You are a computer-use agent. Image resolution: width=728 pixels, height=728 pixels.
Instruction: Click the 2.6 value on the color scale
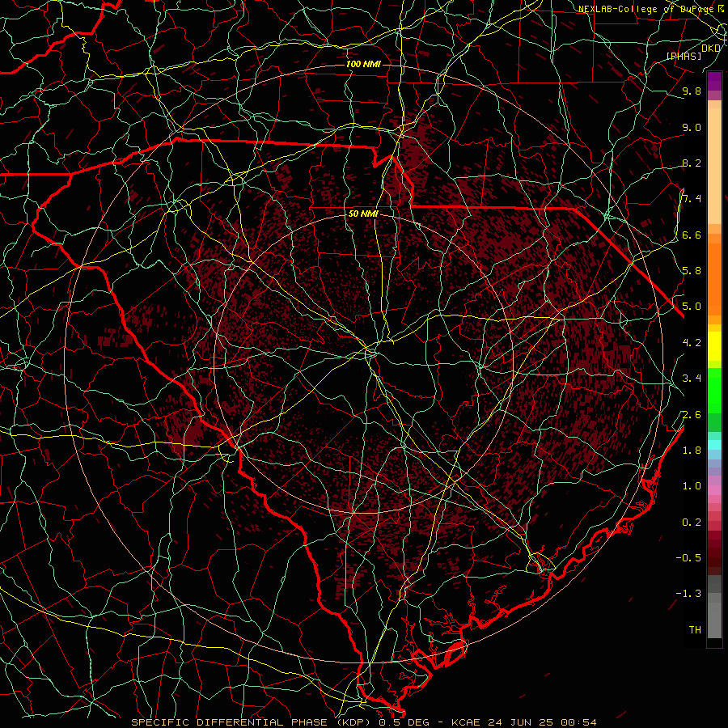click(x=692, y=415)
